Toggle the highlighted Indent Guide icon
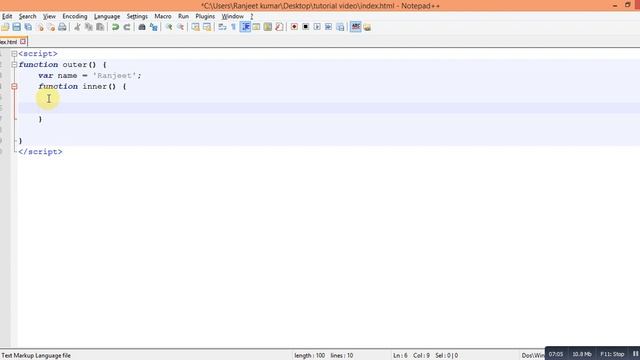 click(x=245, y=27)
